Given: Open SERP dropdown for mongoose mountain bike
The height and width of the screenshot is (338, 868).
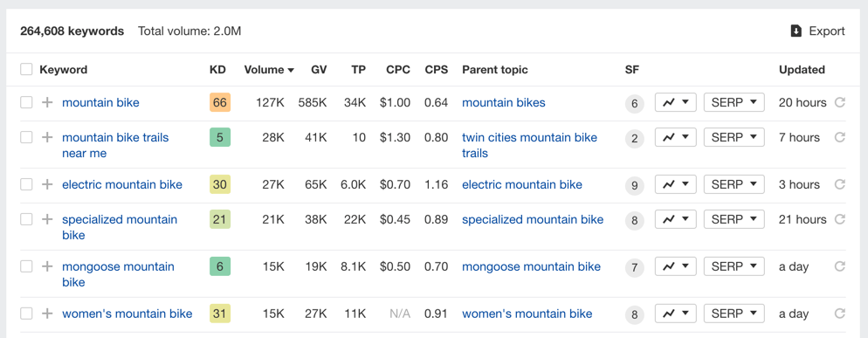Looking at the screenshot, I should point(734,266).
